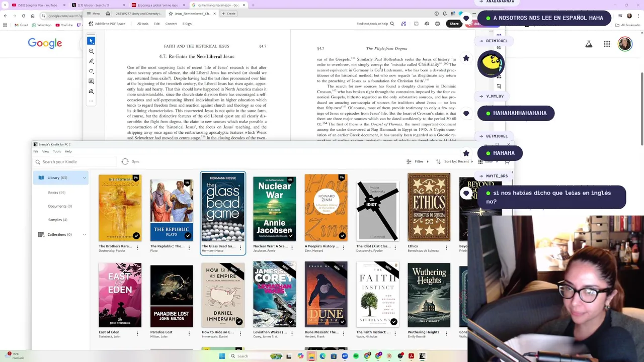Select Documents (0) in Kindle sidebar
The height and width of the screenshot is (362, 644).
[60, 206]
